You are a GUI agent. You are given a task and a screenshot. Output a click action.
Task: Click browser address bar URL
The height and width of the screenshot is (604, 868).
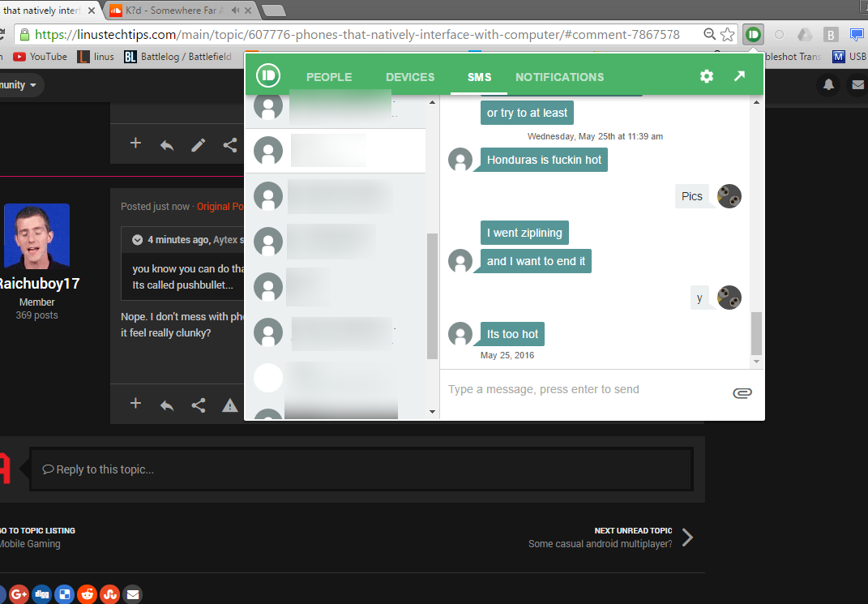[x=357, y=34]
